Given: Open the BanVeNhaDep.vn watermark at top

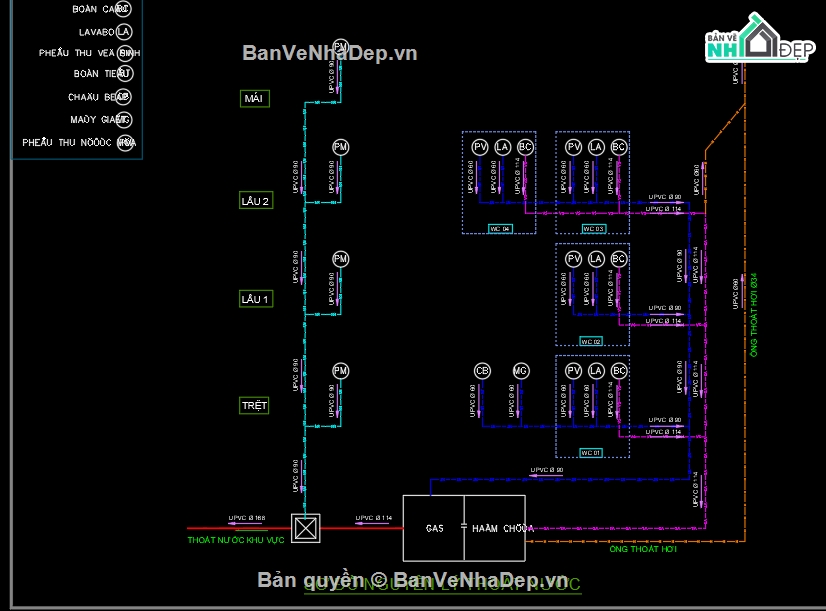Looking at the screenshot, I should click(330, 53).
